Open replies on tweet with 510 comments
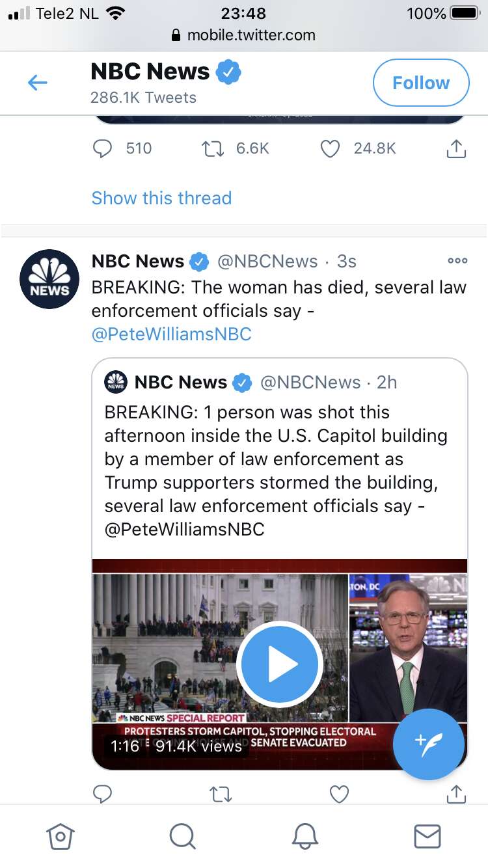This screenshot has height=868, width=488. tap(103, 148)
